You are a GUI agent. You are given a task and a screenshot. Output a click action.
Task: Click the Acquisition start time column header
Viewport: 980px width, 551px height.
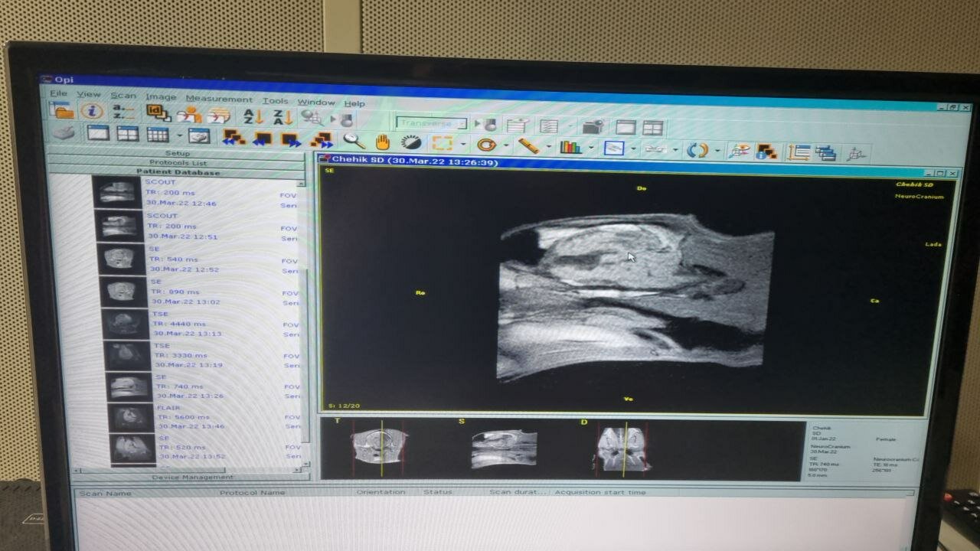coord(600,492)
